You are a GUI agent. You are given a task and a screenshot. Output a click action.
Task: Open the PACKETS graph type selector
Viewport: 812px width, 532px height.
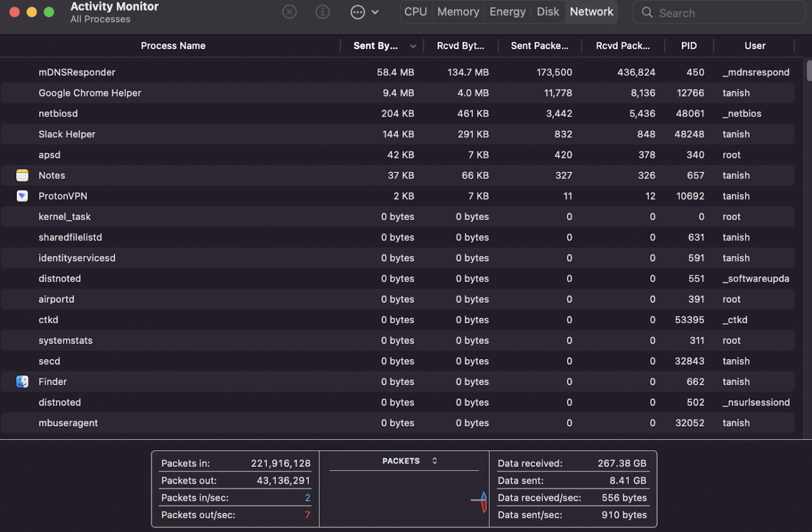(409, 461)
